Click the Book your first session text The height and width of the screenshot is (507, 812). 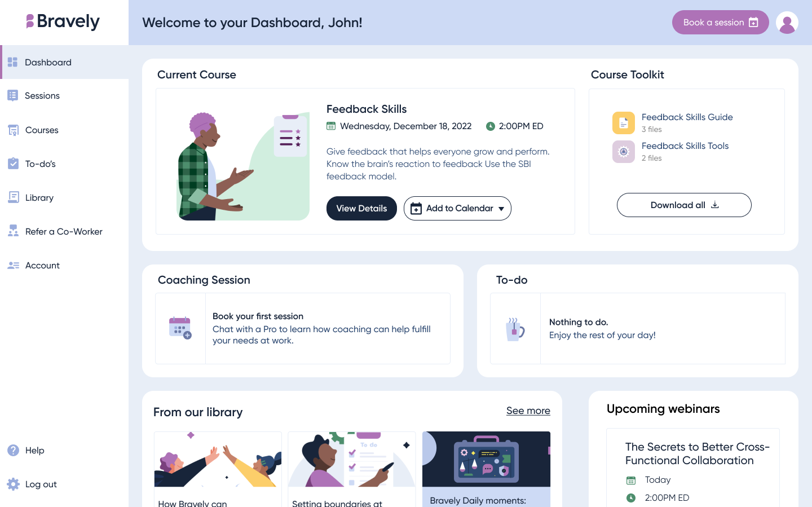coord(258,316)
